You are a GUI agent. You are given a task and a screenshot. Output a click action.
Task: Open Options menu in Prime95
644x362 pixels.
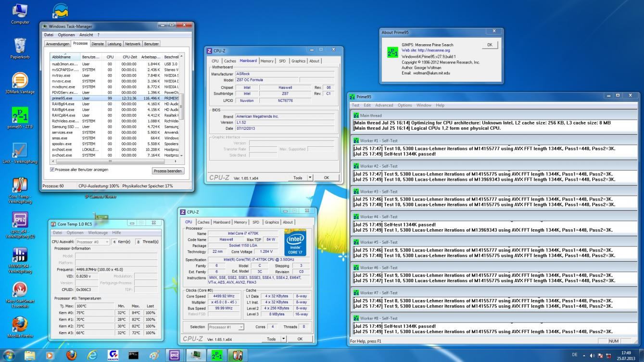404,105
